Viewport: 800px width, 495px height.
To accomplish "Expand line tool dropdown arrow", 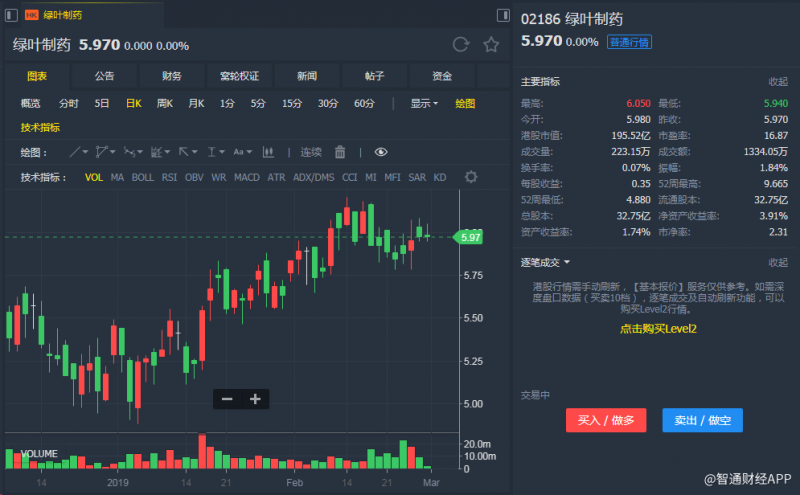I will coord(85,152).
